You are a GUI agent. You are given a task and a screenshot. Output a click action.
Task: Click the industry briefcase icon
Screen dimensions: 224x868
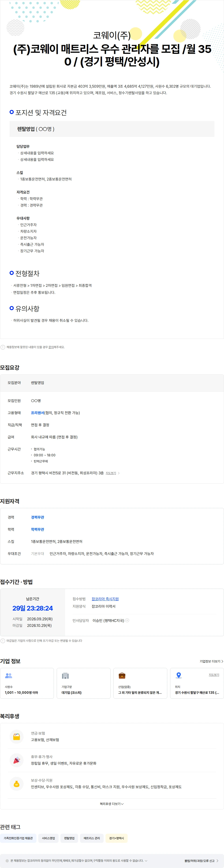[x=122, y=676]
